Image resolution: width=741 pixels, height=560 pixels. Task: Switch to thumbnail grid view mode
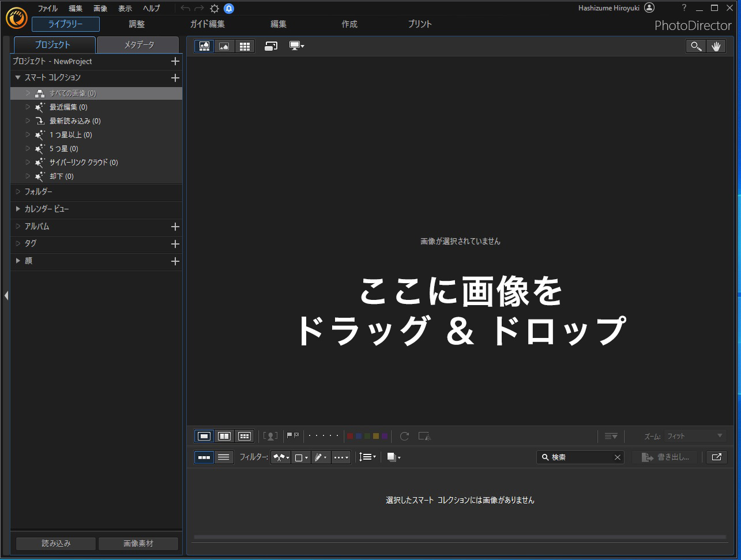[x=245, y=46]
